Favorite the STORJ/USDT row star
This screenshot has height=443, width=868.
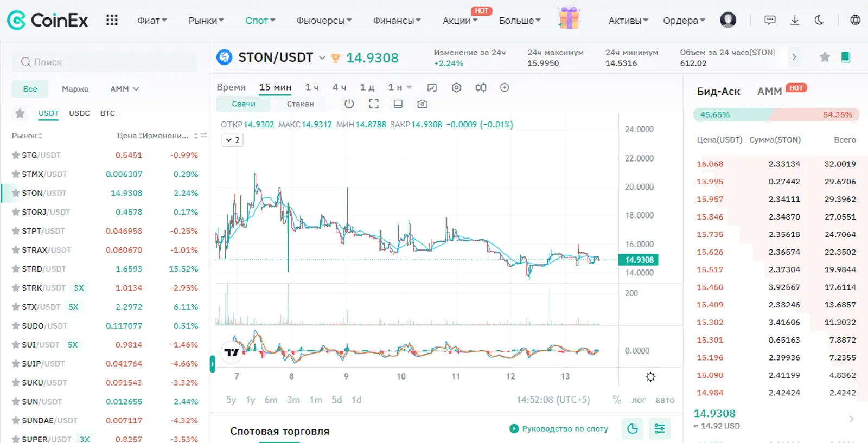pos(16,212)
